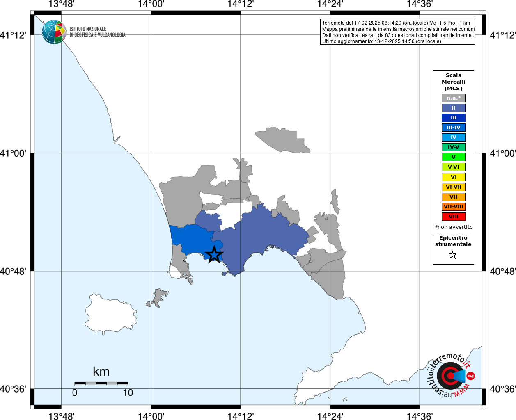
Task: Click the epicenter star on the map
Action: pyautogui.click(x=214, y=255)
